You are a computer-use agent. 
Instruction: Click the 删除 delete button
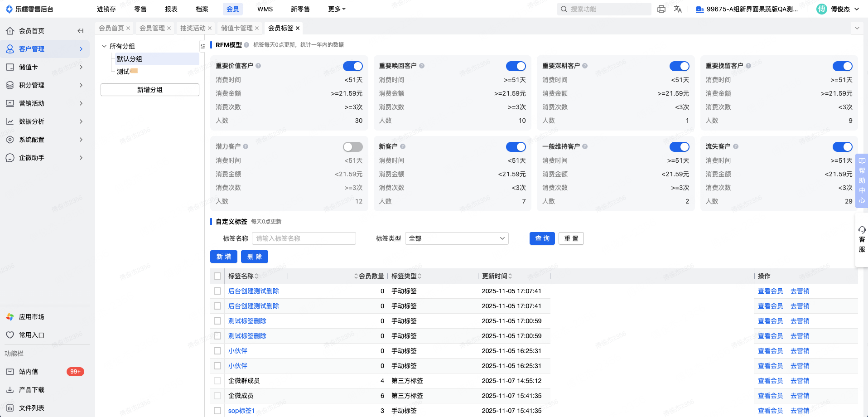255,257
